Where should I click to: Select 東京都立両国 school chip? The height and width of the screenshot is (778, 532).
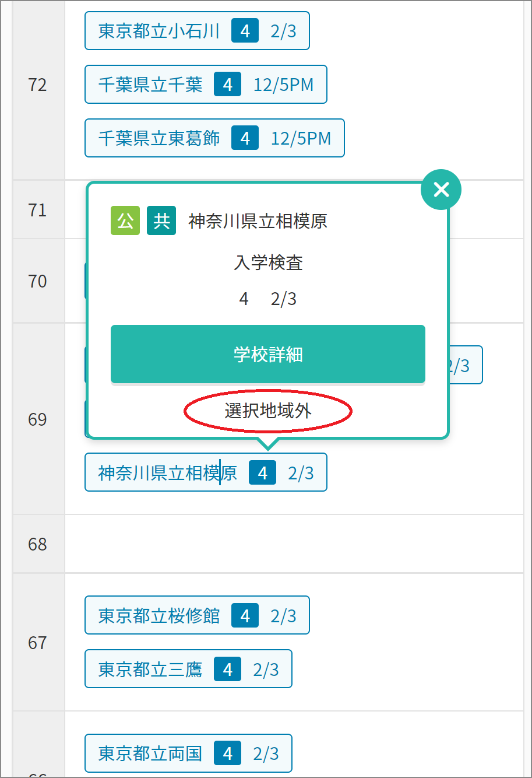tap(188, 754)
